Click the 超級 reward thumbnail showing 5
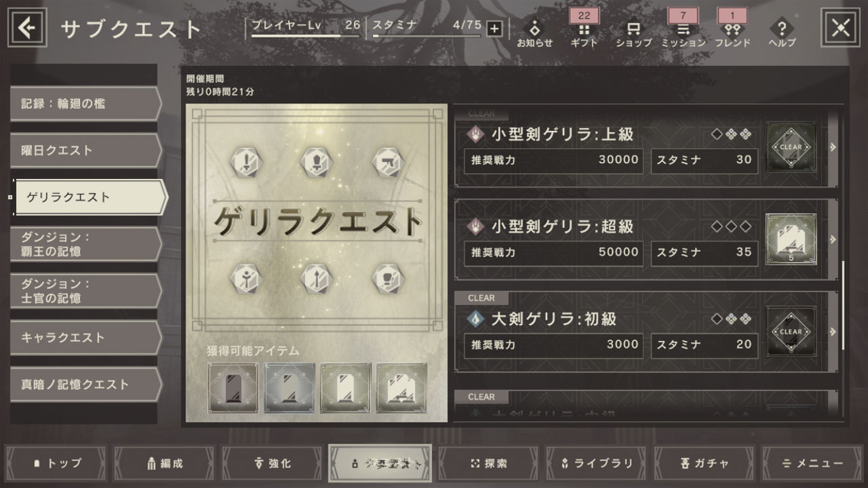Viewport: 868px width, 488px height. pos(791,239)
